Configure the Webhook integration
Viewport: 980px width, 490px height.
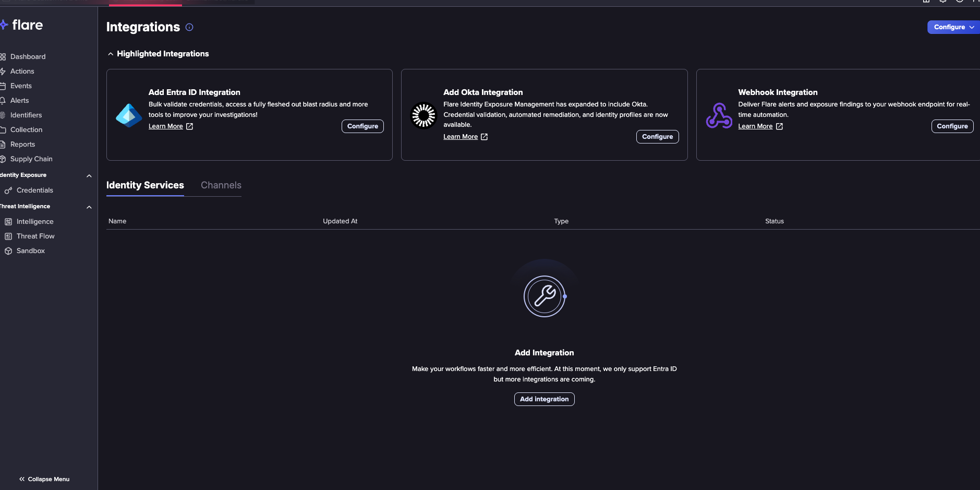(952, 126)
